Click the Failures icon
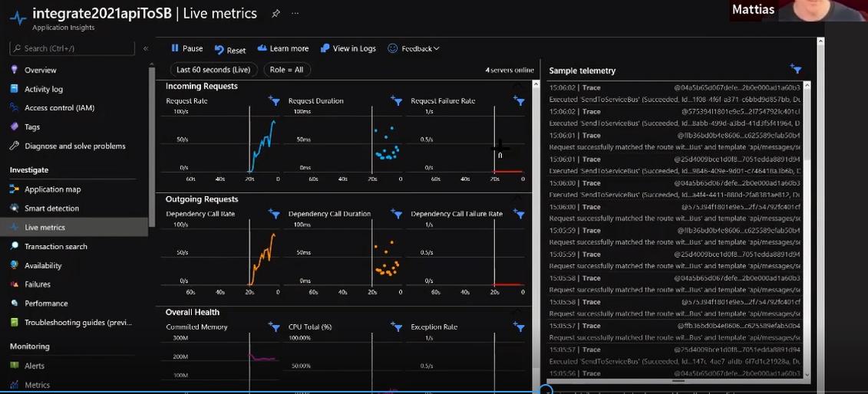Screen dimensions: 868x394 coord(15,284)
